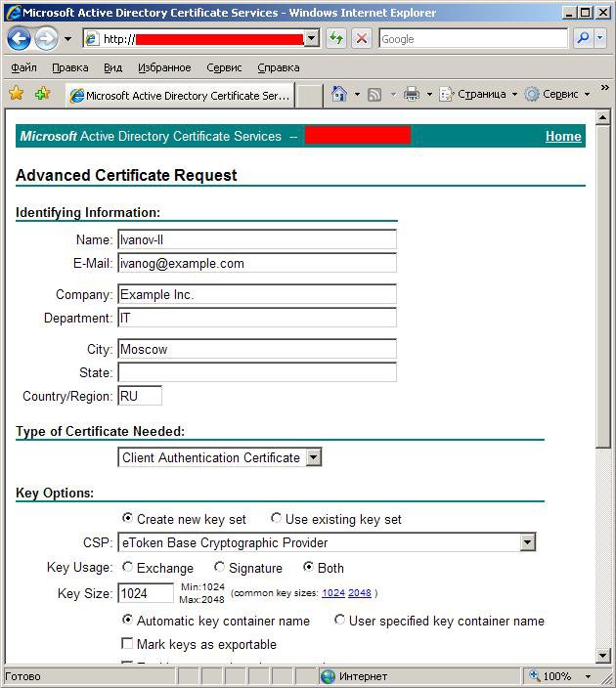The width and height of the screenshot is (616, 688).
Task: Click into the E-Mail field
Action: [257, 263]
